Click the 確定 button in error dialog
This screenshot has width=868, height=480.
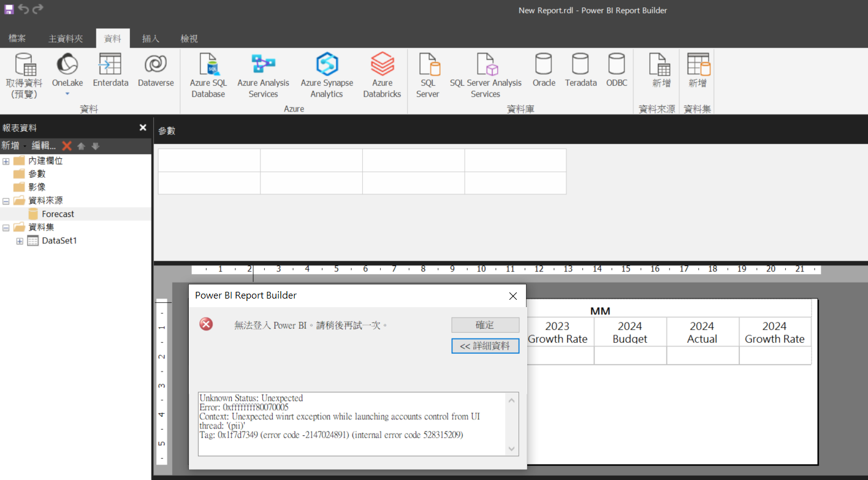(485, 325)
